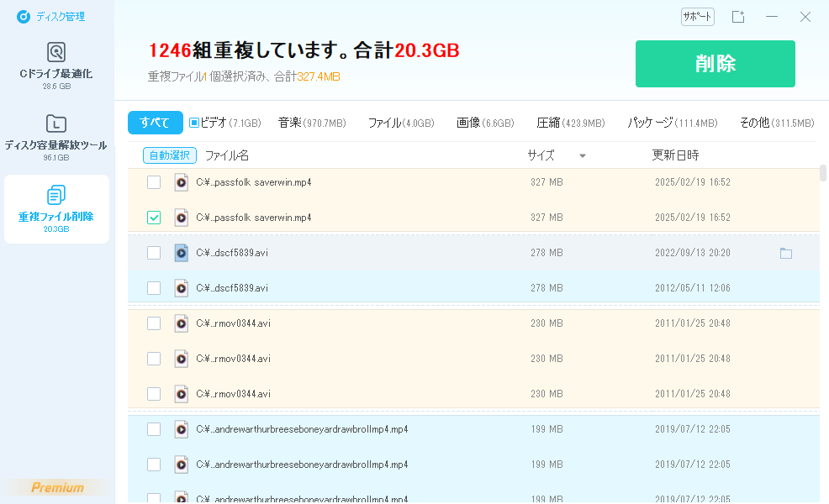Image resolution: width=829 pixels, height=504 pixels.
Task: Click the green 削除 button
Action: [x=715, y=64]
